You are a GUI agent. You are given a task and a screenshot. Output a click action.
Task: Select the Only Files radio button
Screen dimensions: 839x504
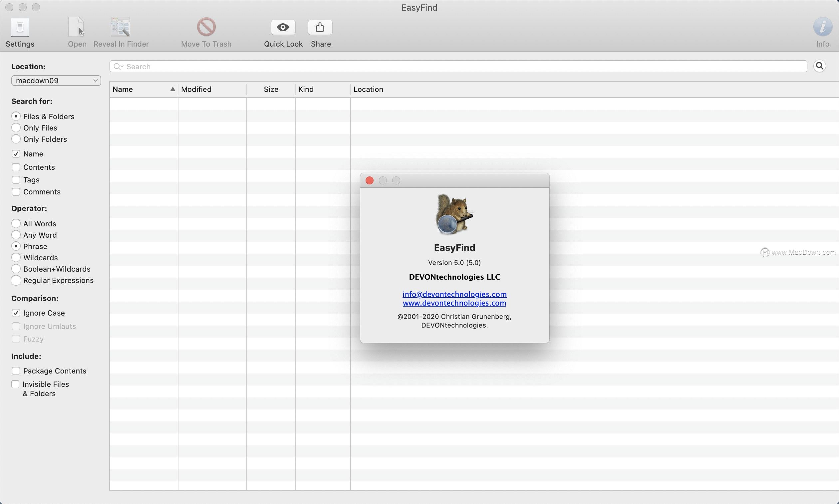pyautogui.click(x=16, y=127)
